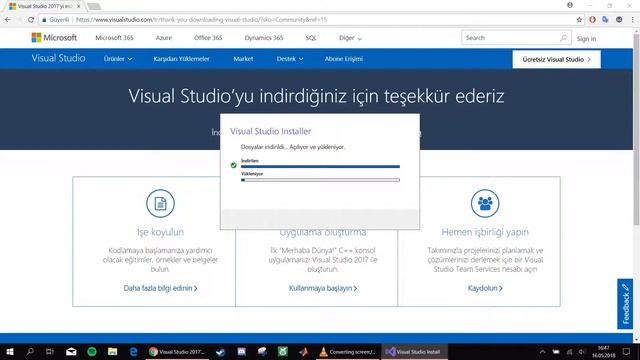Screen dimensions: 640x360
Task: Click the Visual Studio brand link
Action: pyautogui.click(x=58, y=58)
